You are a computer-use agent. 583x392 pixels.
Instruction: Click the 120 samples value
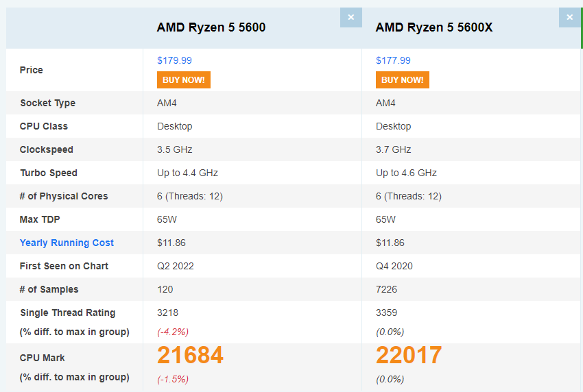coord(165,289)
